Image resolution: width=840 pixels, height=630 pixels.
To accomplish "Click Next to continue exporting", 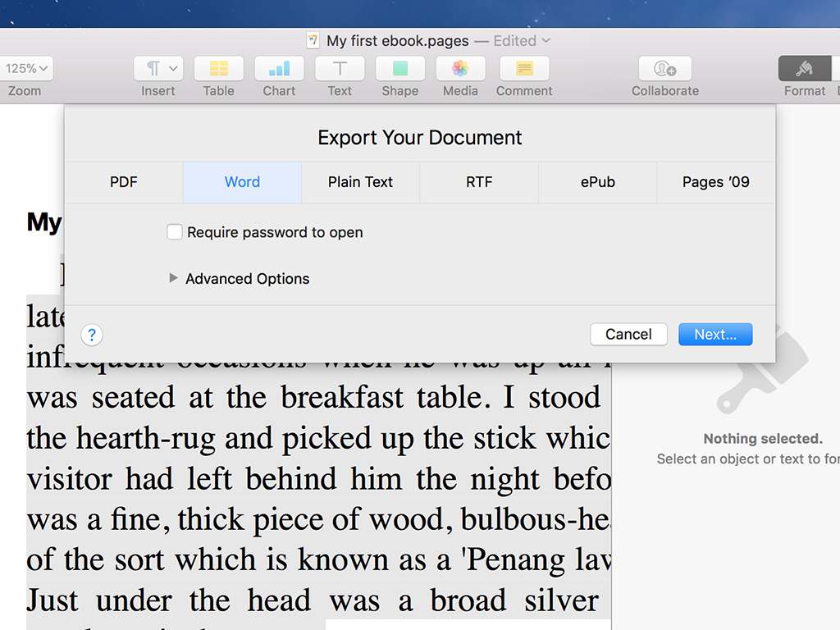I will (714, 334).
